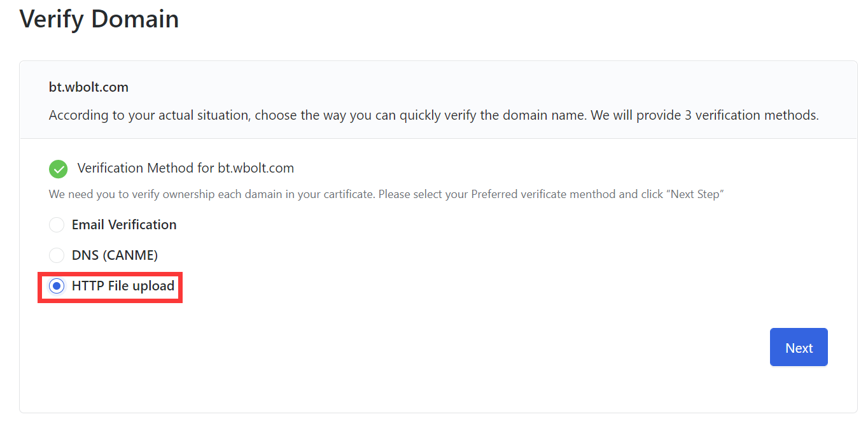Click the word "Domain" in the page title
Viewport: 868px width, 426px height.
pyautogui.click(x=135, y=19)
